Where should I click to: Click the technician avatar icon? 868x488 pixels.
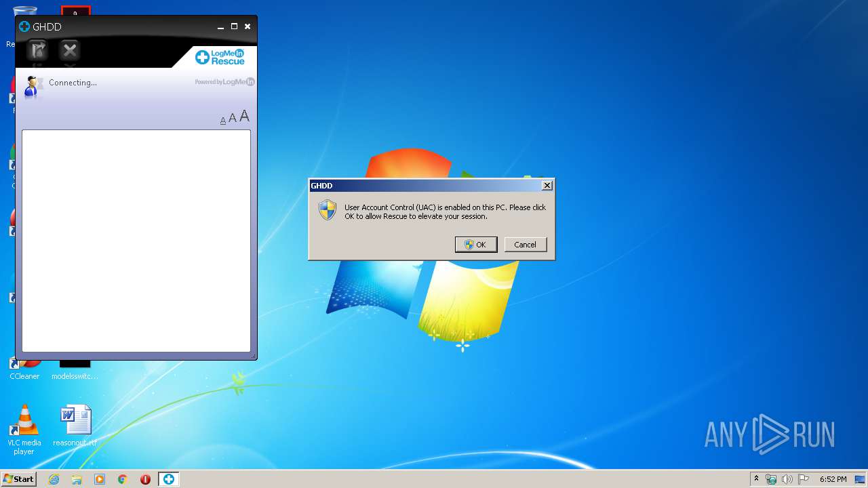(33, 87)
